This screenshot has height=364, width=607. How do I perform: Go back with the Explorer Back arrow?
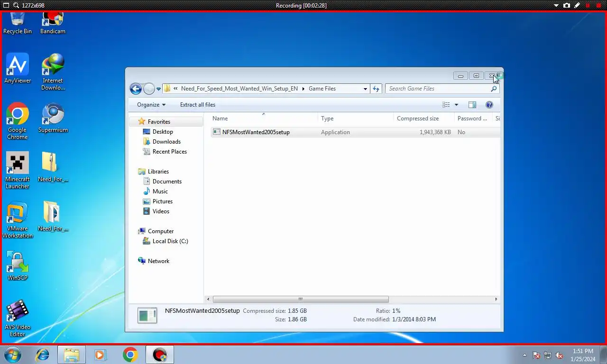(x=136, y=89)
